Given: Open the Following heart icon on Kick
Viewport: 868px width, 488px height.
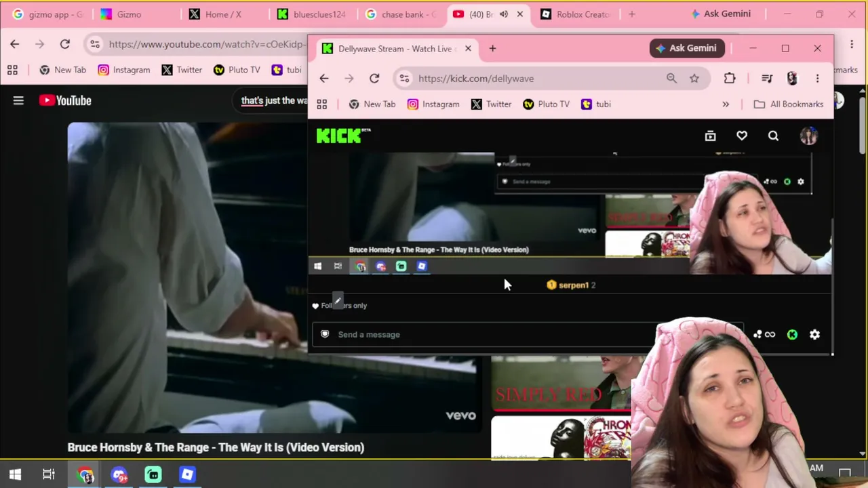Looking at the screenshot, I should (x=742, y=136).
